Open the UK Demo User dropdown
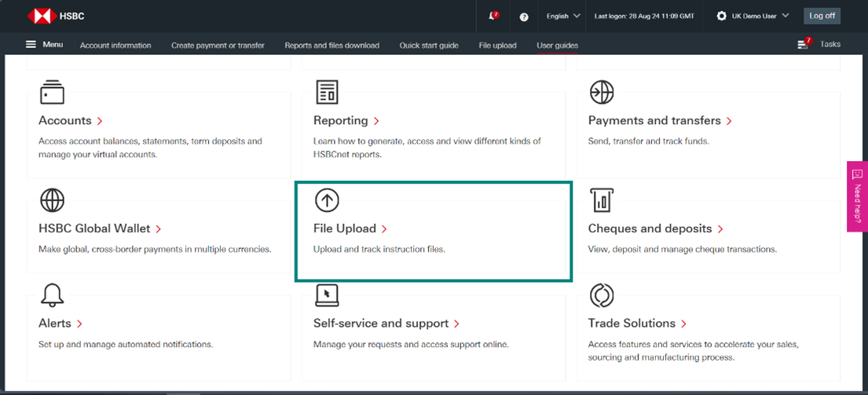The image size is (868, 395). coord(753,16)
